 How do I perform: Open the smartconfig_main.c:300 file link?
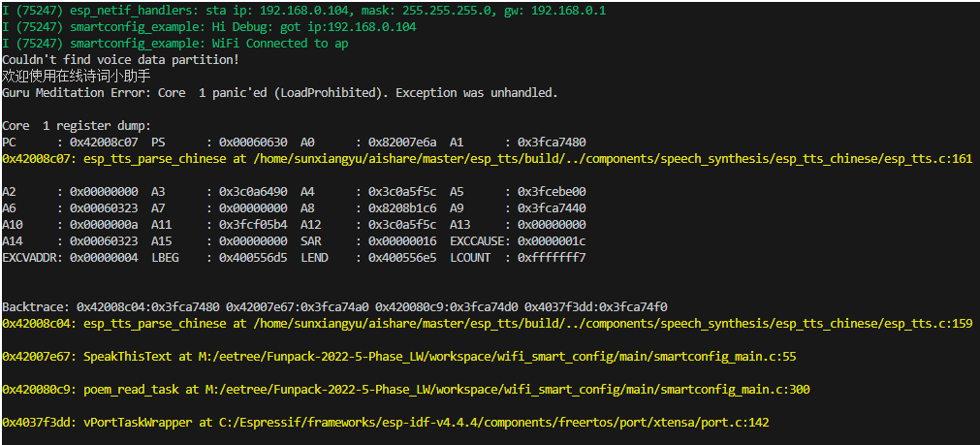[508, 390]
